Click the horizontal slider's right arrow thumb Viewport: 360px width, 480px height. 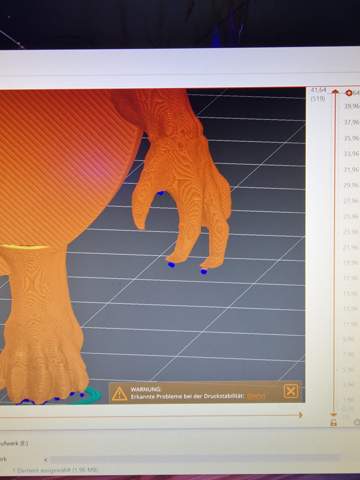301,415
